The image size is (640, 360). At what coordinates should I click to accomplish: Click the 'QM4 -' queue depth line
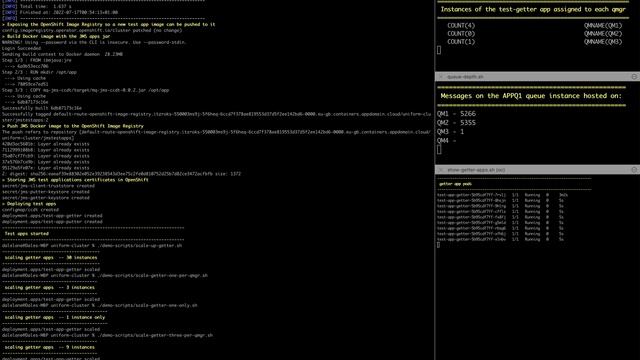[447, 141]
